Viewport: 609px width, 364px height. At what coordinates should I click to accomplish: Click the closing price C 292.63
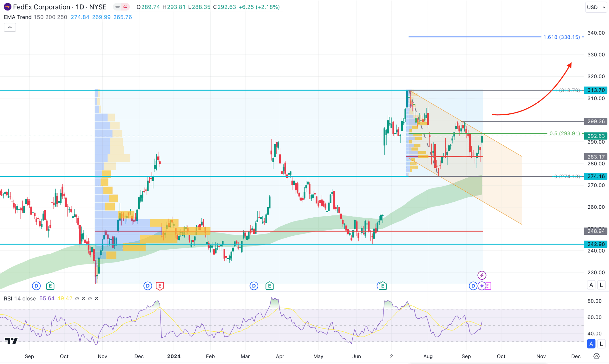click(x=225, y=7)
